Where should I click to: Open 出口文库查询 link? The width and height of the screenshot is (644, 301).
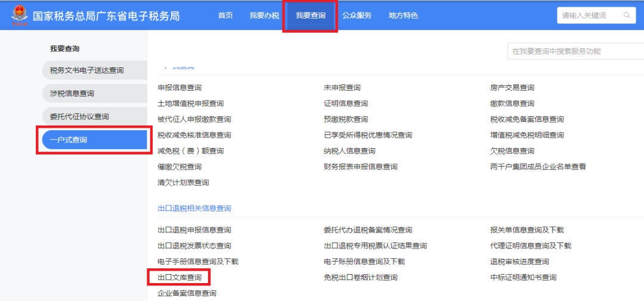[x=179, y=278]
